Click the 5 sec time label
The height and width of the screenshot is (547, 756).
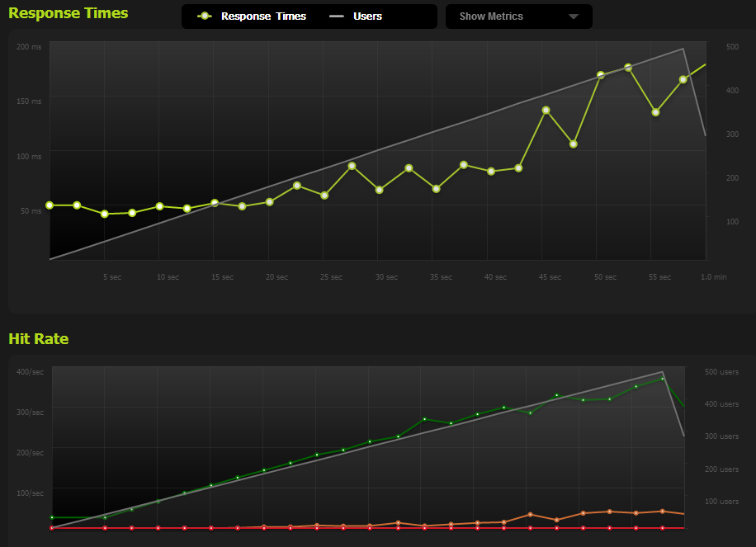tap(112, 277)
